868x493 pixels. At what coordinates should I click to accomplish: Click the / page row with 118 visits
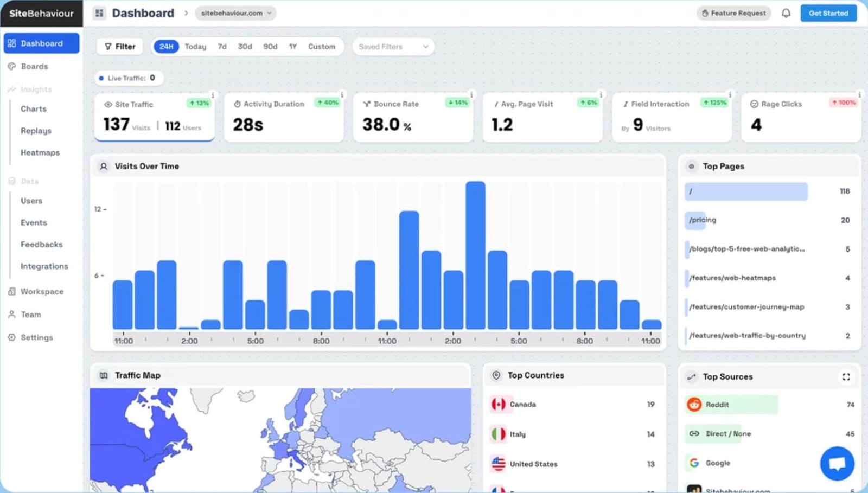pyautogui.click(x=769, y=191)
